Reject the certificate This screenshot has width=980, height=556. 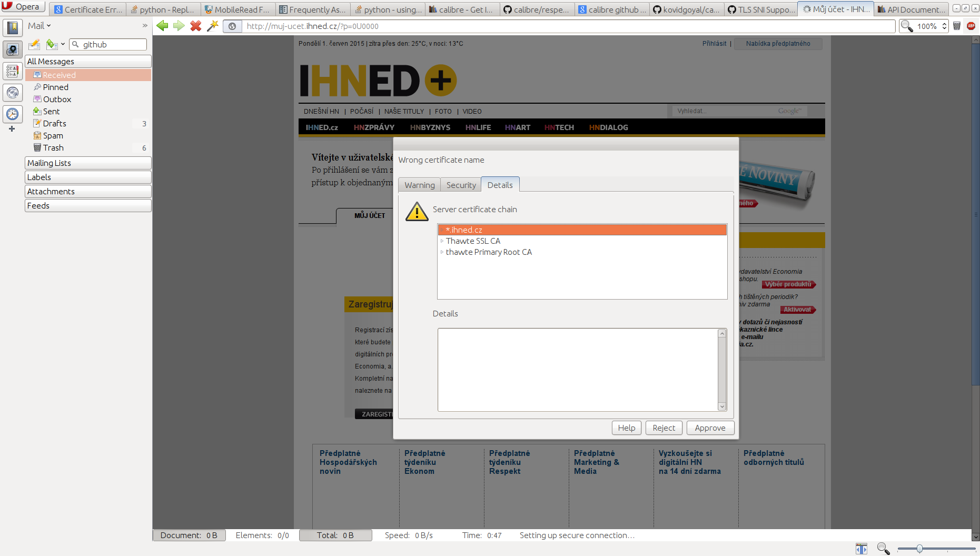click(x=664, y=428)
